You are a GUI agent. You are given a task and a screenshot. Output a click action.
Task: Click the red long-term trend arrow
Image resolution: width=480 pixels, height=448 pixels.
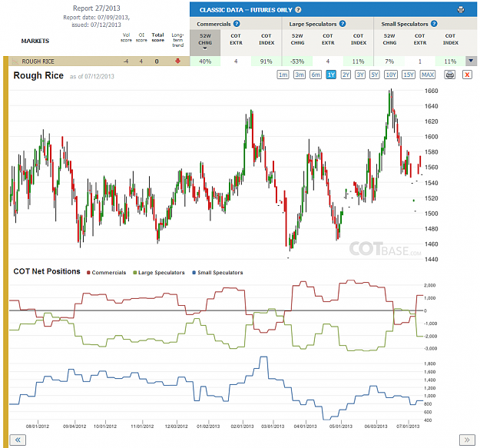click(177, 61)
